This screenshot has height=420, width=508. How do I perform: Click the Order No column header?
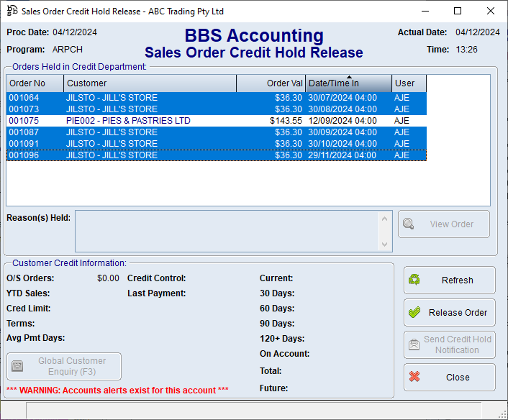tap(34, 83)
